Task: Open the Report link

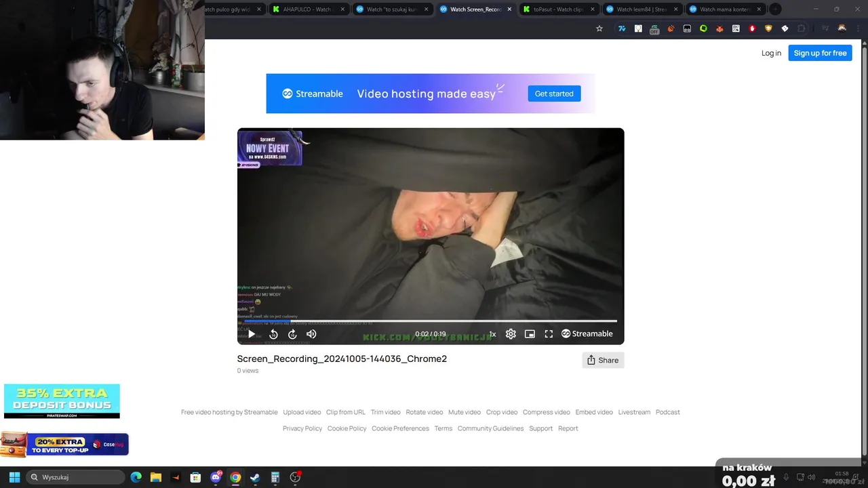Action: click(x=568, y=428)
